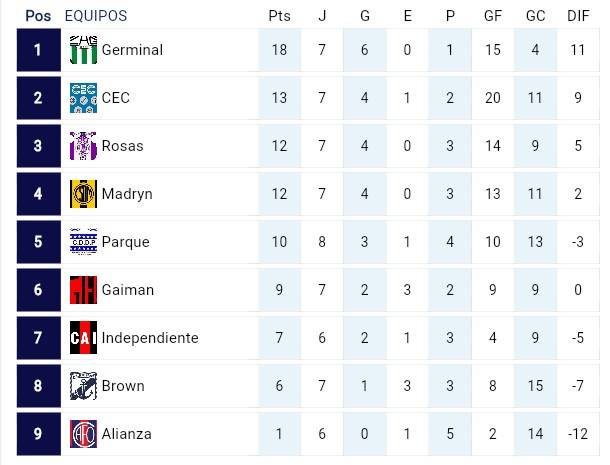
Task: Open the Independiente team name link
Action: point(150,338)
